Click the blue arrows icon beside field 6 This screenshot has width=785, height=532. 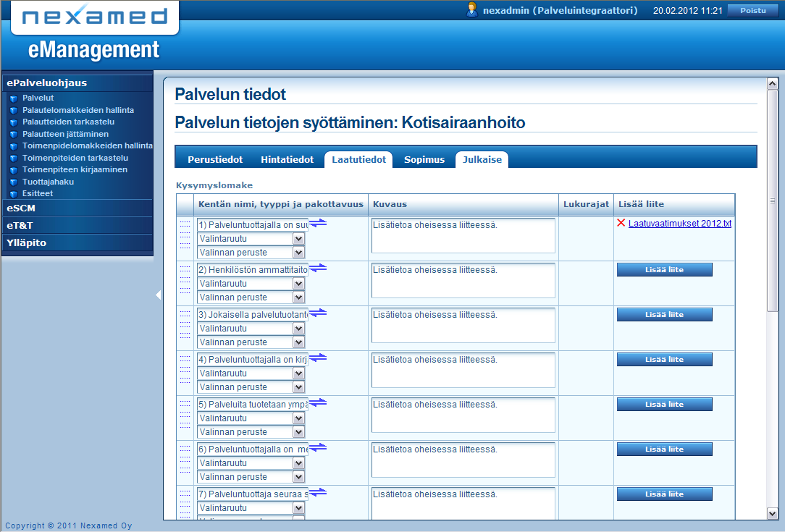tap(318, 447)
